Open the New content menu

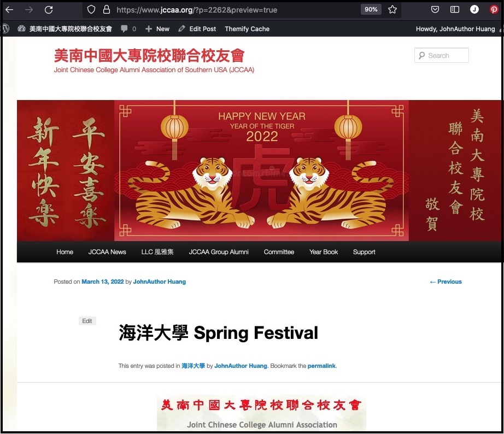point(157,29)
